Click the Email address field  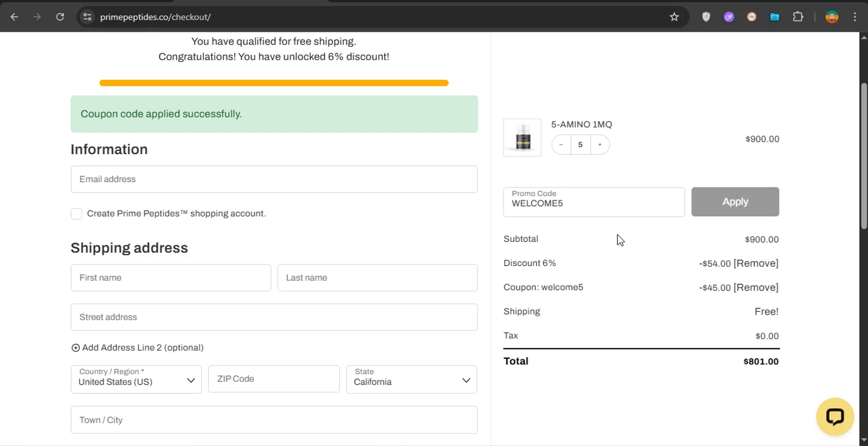tap(274, 179)
